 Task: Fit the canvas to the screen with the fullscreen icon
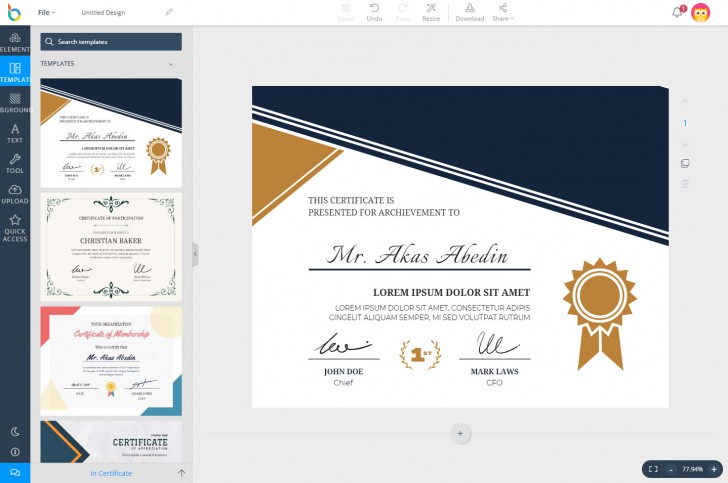[x=653, y=469]
